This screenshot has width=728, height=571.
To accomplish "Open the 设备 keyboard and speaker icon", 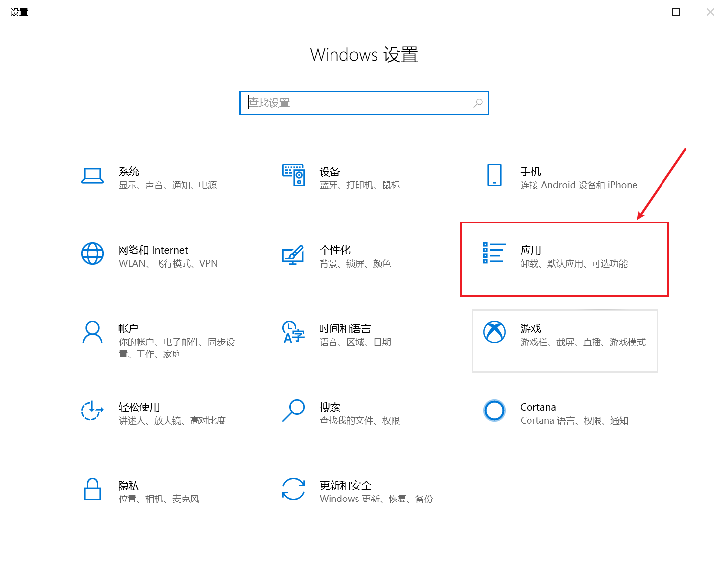I will point(293,175).
